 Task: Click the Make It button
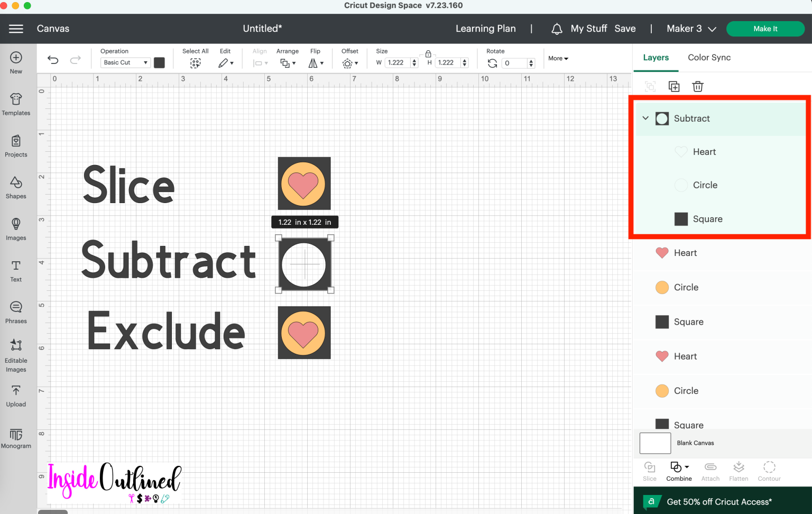pos(765,29)
